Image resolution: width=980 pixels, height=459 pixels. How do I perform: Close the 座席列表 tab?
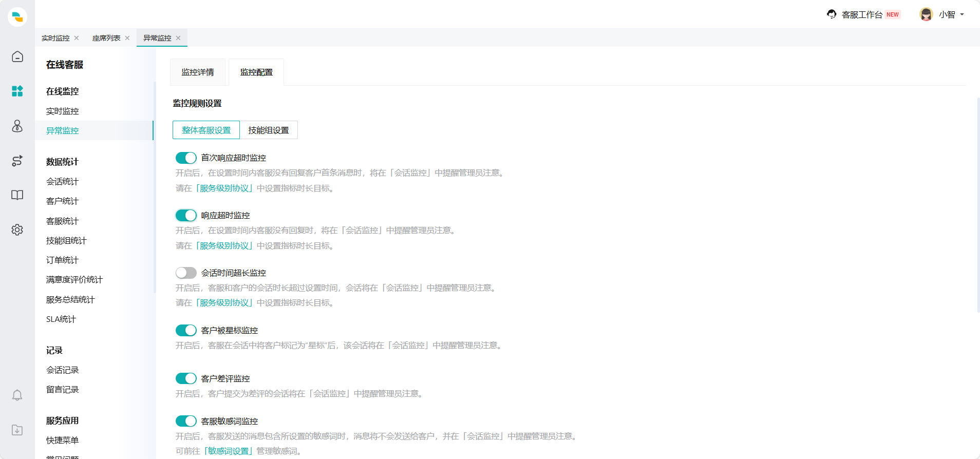127,38
